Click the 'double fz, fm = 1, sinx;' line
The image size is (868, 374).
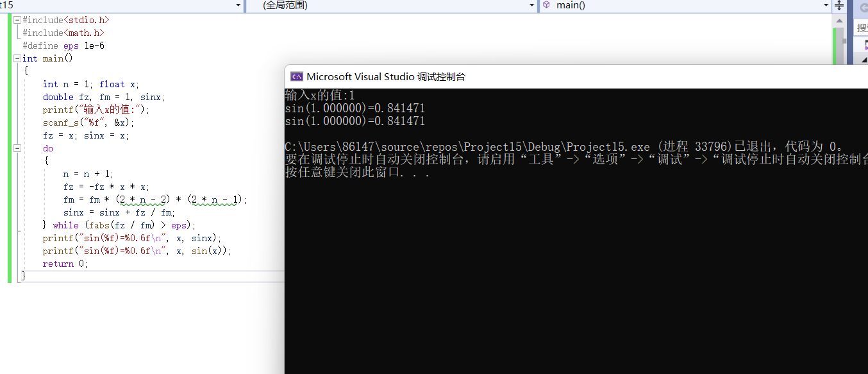tap(104, 97)
